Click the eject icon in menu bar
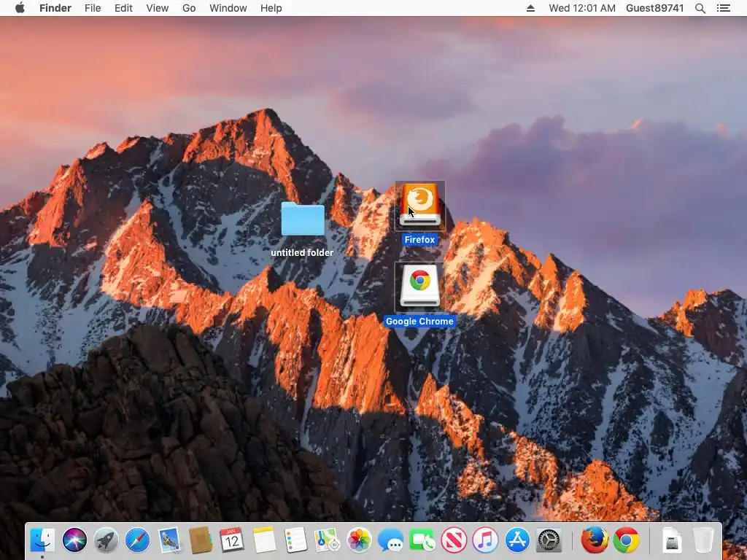747x560 pixels. pos(531,8)
